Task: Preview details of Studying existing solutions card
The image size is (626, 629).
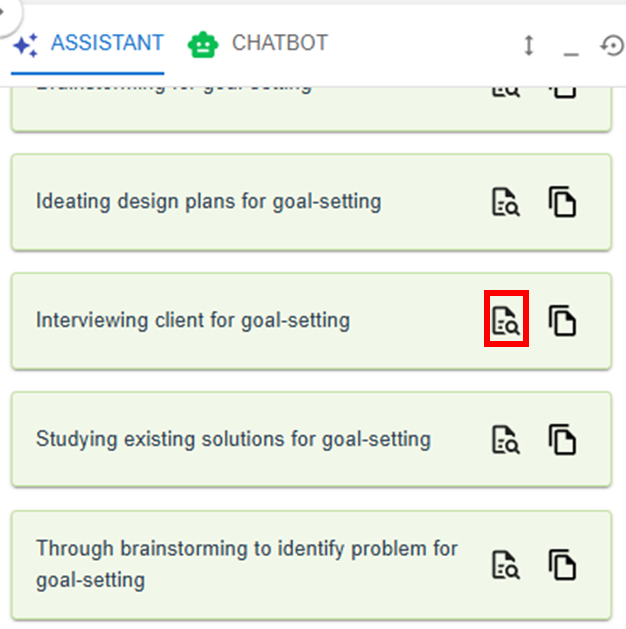Action: click(506, 439)
